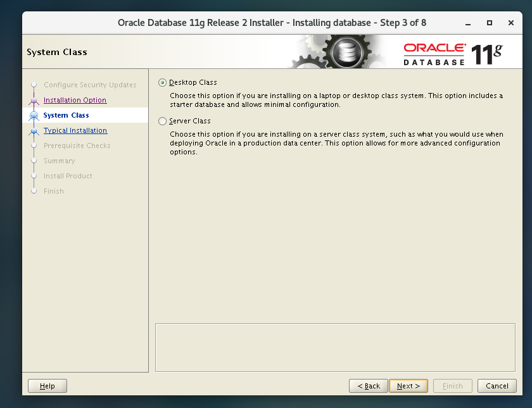Open the installer Help
This screenshot has height=408, width=532.
click(x=47, y=386)
